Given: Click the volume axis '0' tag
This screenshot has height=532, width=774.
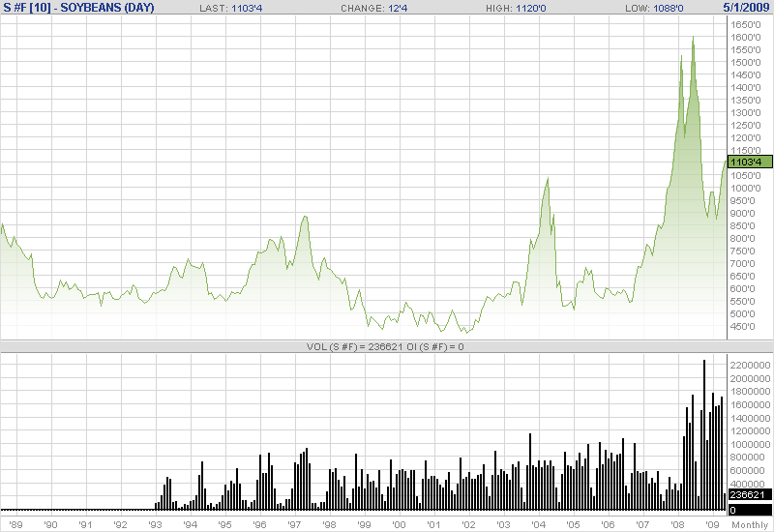Looking at the screenshot, I should point(750,510).
